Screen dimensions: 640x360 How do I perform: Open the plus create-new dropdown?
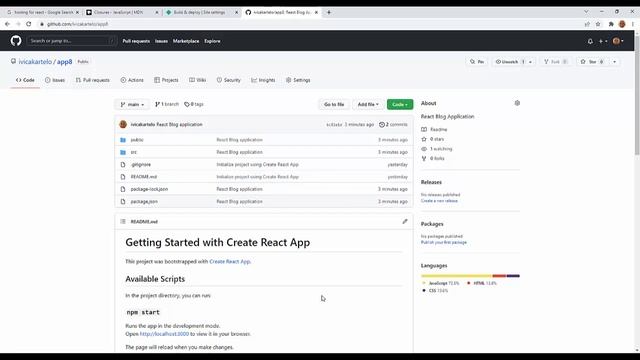pos(603,41)
